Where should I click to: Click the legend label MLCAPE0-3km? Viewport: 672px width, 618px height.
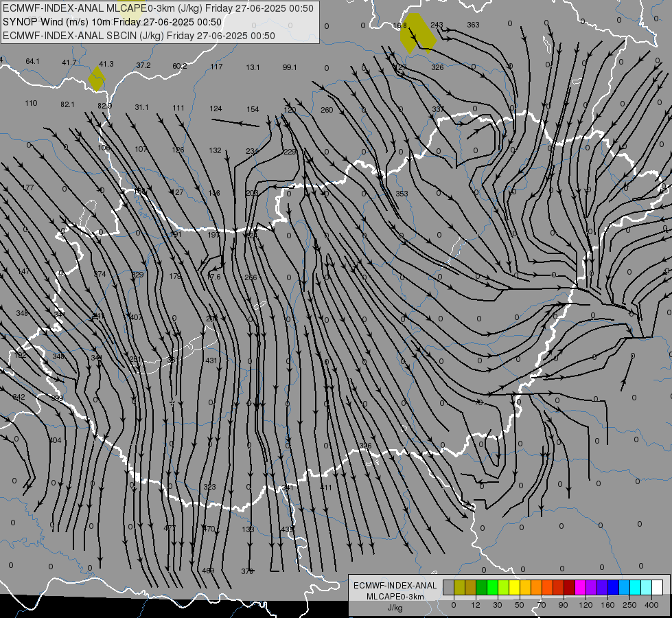tap(395, 597)
